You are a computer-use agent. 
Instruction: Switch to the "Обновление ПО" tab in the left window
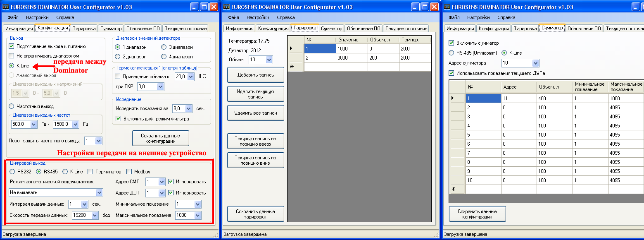(x=143, y=29)
